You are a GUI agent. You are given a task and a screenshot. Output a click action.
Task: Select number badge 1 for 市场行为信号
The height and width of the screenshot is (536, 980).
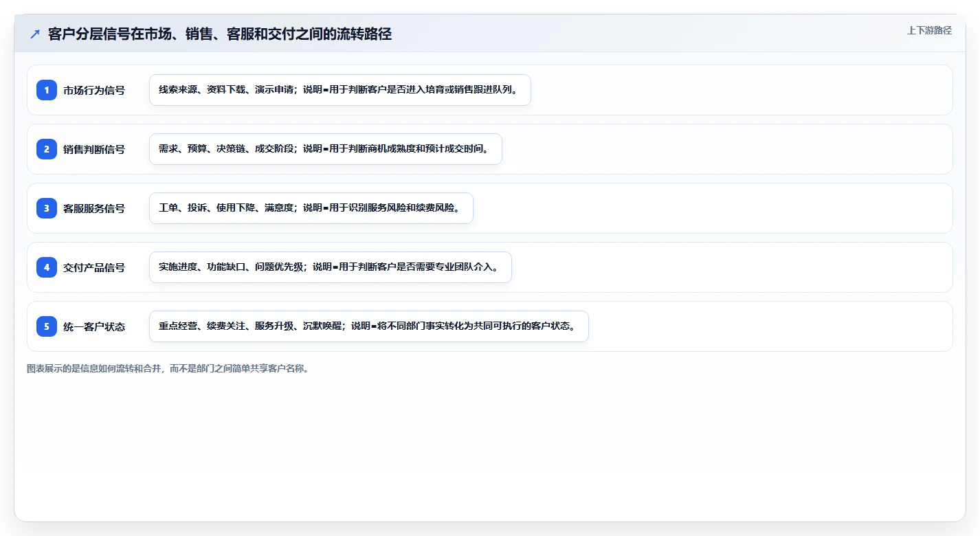pos(47,90)
